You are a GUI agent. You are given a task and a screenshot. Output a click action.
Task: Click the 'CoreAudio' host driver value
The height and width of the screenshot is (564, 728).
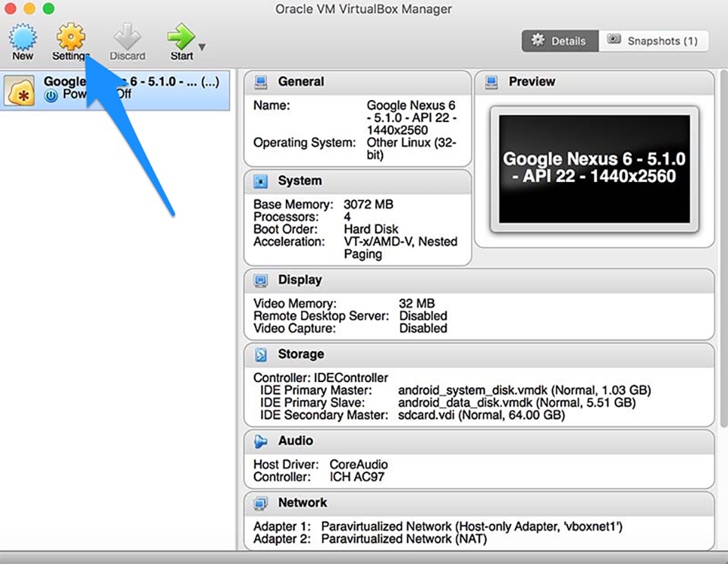[359, 464]
